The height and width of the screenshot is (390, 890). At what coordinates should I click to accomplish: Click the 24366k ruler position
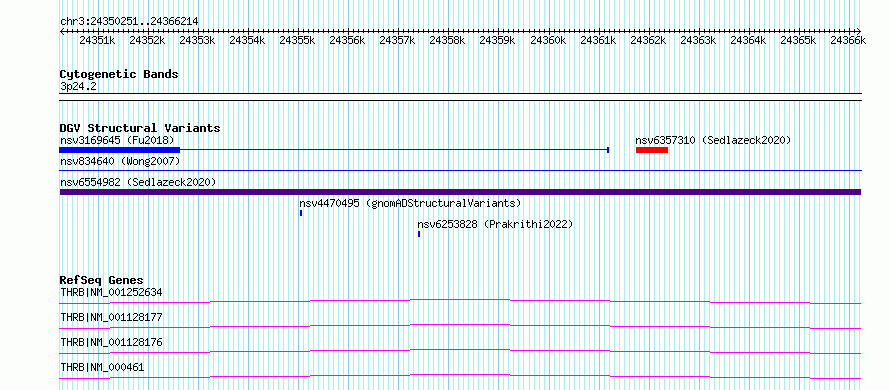pyautogui.click(x=848, y=40)
